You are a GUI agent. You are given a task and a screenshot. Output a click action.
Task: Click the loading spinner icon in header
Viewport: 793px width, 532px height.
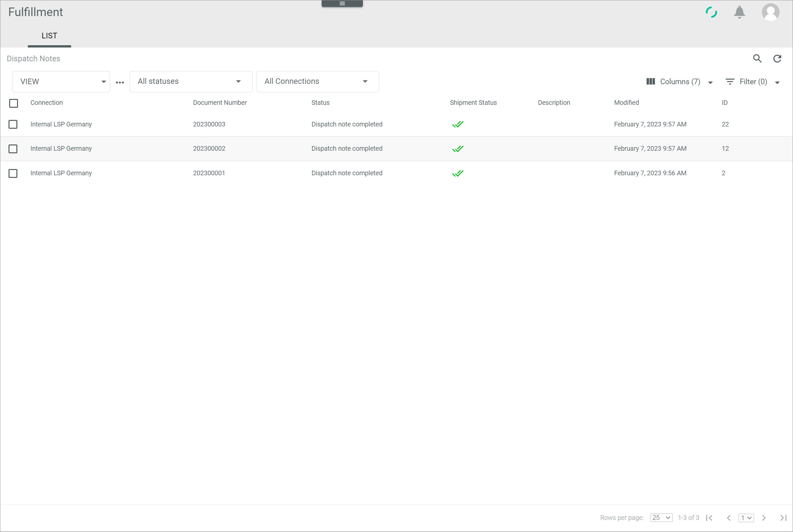[x=711, y=12]
